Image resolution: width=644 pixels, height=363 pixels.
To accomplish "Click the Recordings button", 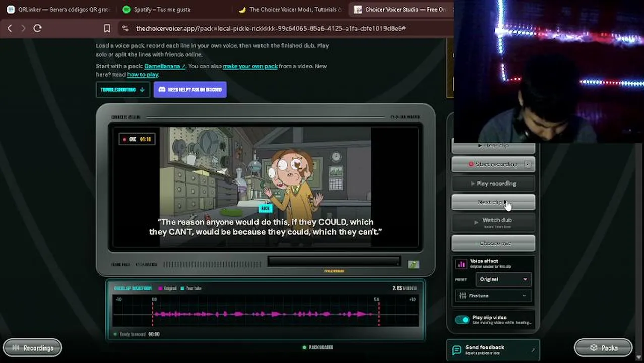I will tap(32, 348).
